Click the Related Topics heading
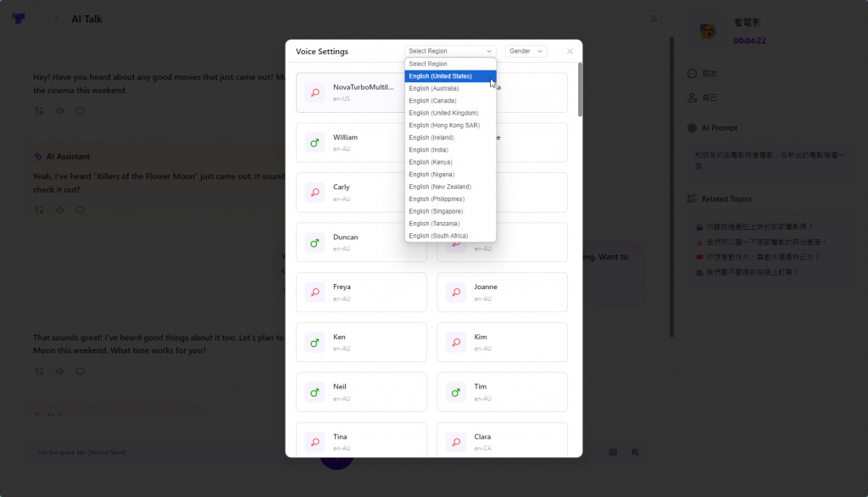 coord(726,199)
